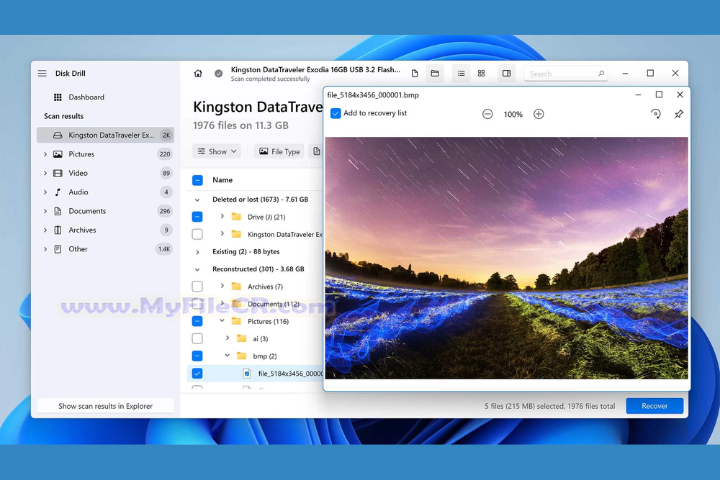720x480 pixels.
Task: Click the Other category icon
Action: coord(57,249)
